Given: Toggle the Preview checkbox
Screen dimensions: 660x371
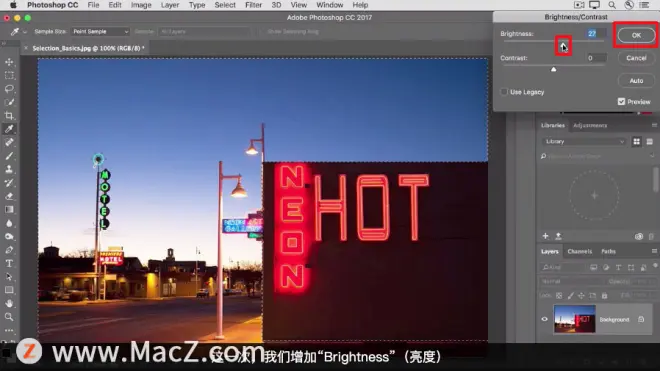Looking at the screenshot, I should 621,101.
